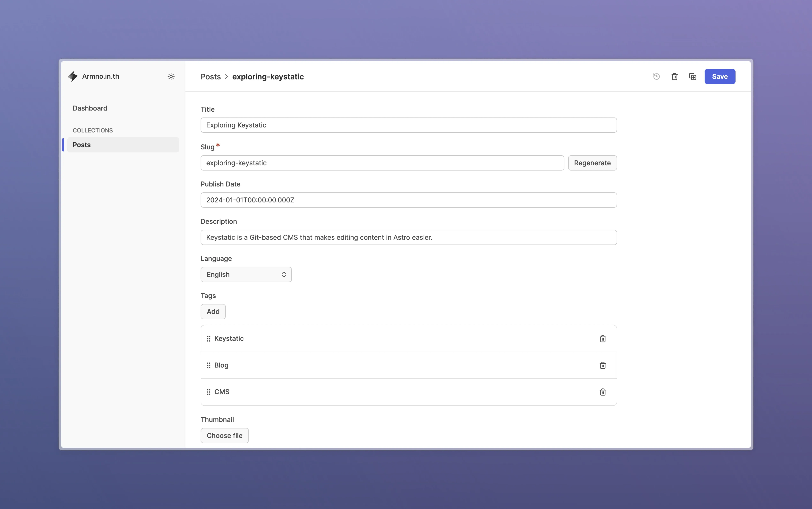Toggle the light/dark theme sun icon

pos(171,76)
